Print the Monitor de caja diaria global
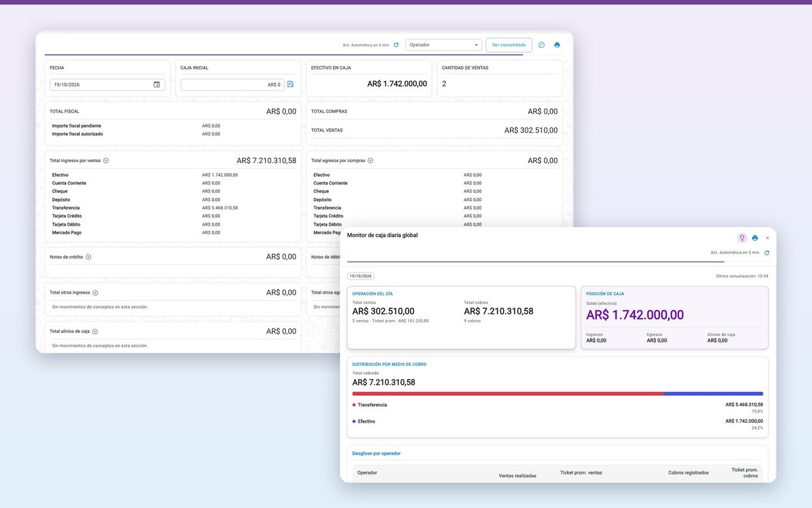 point(755,238)
